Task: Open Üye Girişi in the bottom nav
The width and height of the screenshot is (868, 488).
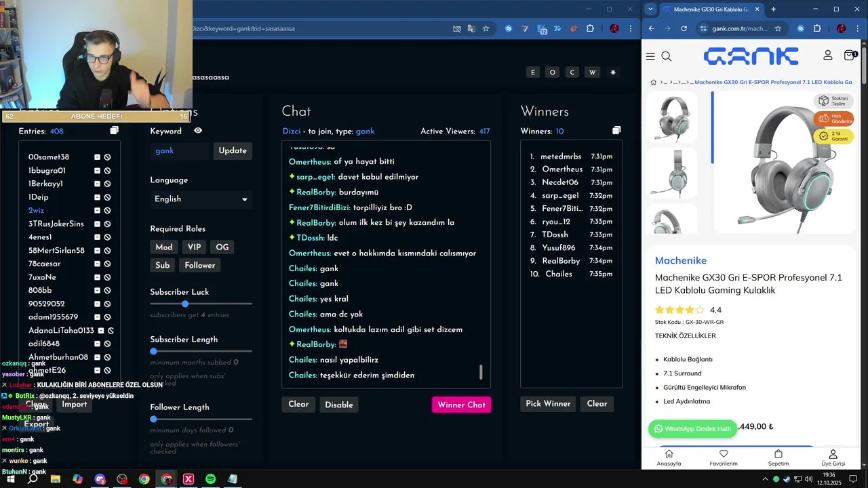Action: pos(833,458)
